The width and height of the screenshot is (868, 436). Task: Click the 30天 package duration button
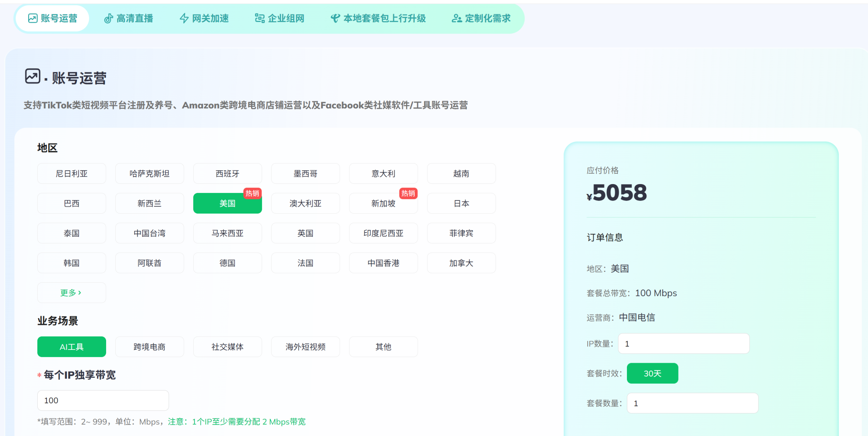click(652, 373)
